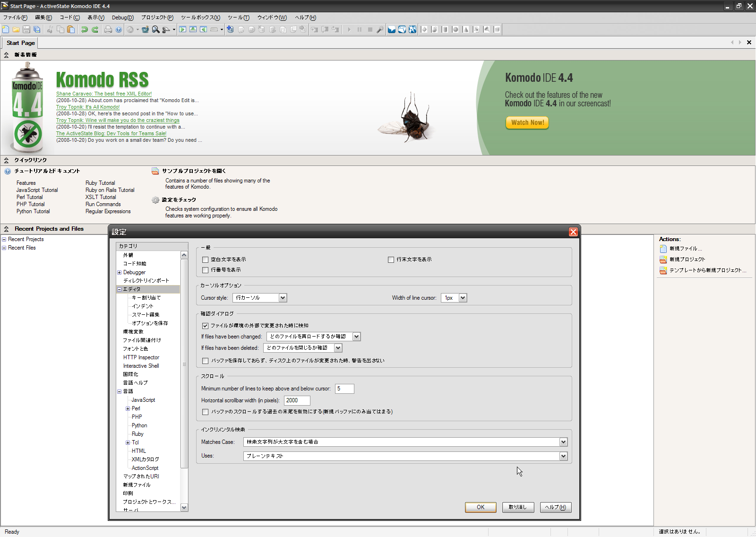Select Interactive Shell in category tree

[141, 366]
